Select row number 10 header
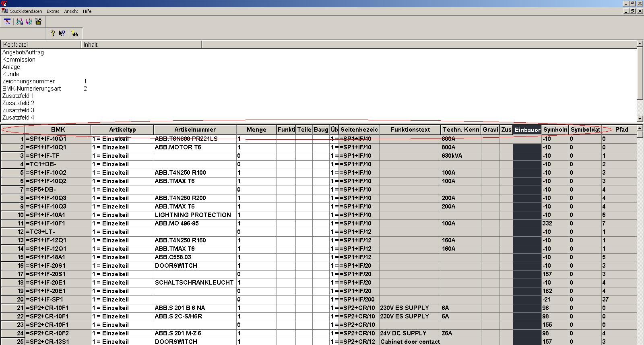 pyautogui.click(x=13, y=215)
